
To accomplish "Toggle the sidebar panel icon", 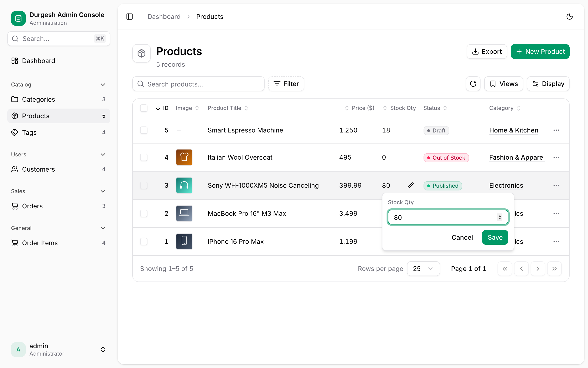I will pyautogui.click(x=130, y=17).
